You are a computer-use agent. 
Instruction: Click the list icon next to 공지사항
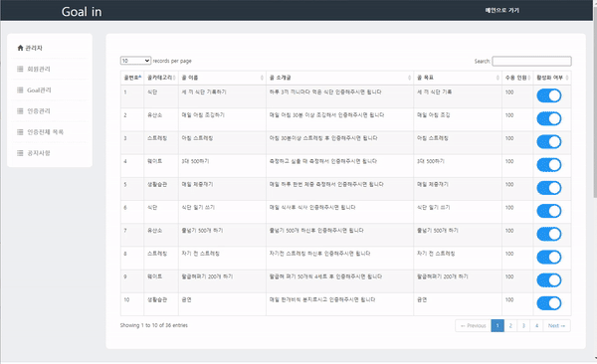click(20, 153)
